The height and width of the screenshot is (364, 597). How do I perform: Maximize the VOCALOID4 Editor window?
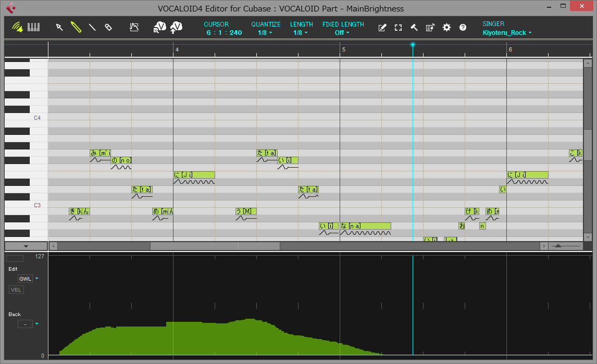(563, 6)
